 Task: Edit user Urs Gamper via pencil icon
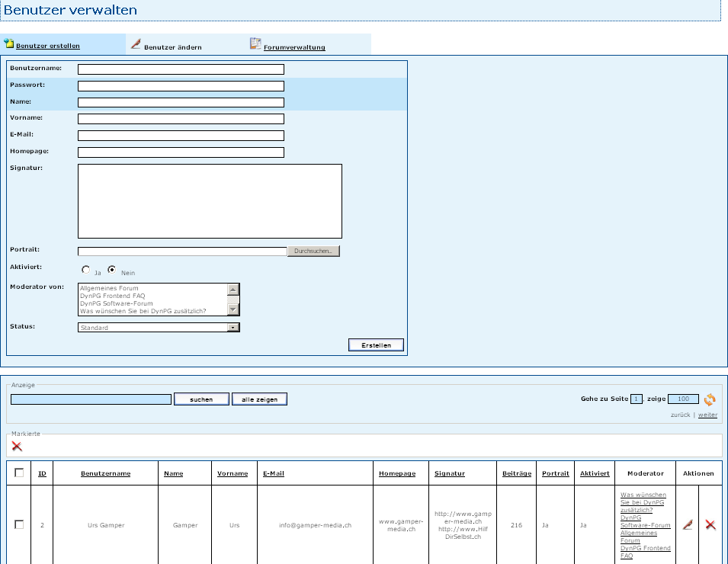(x=688, y=525)
